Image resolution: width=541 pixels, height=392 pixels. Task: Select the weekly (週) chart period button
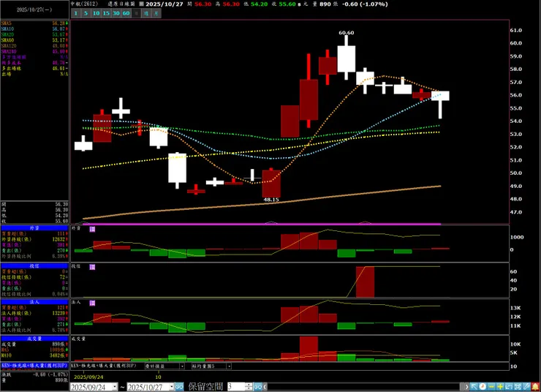146,13
